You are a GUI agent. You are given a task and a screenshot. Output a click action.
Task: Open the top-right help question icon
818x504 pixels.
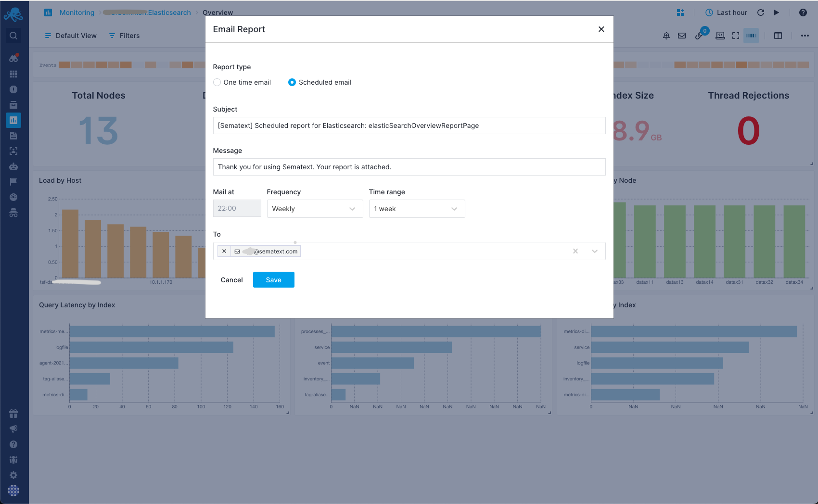pos(803,13)
